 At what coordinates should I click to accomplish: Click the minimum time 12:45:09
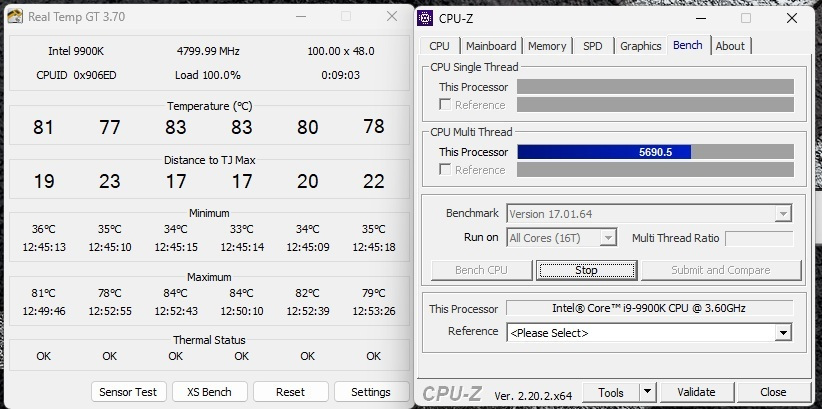coord(308,247)
